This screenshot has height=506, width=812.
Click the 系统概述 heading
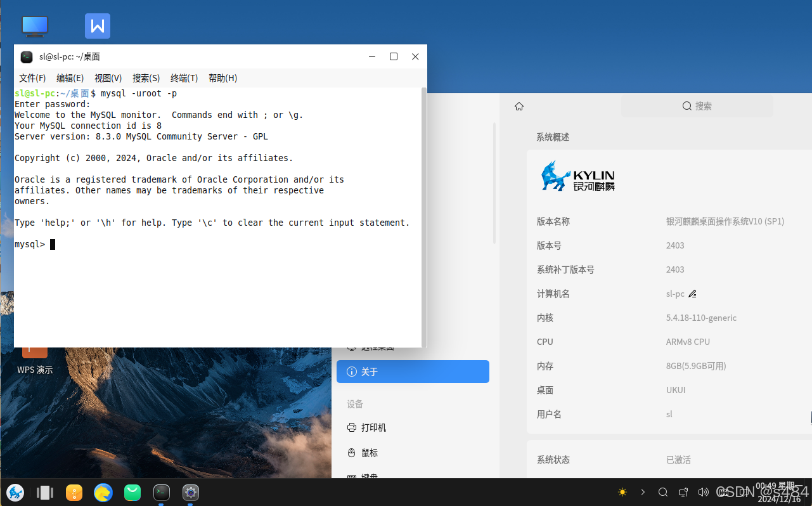point(553,137)
